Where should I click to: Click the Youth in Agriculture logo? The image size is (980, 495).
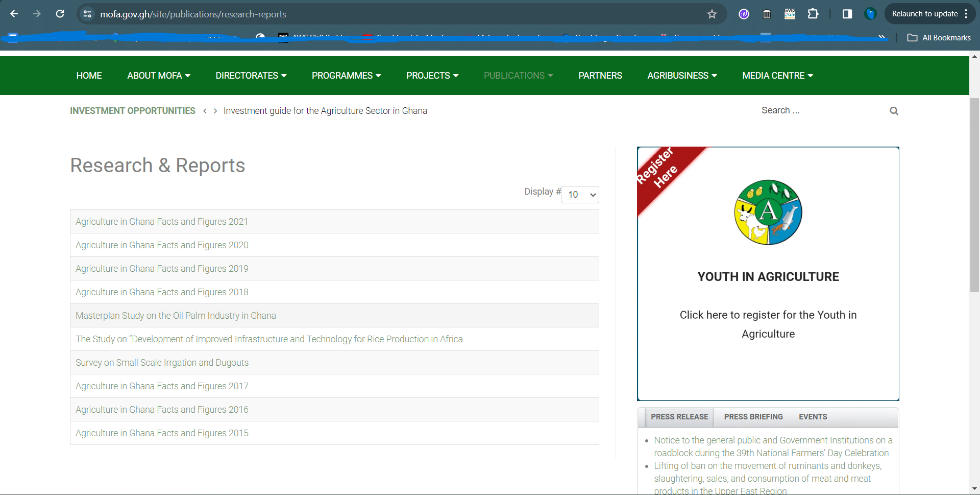[x=768, y=213]
